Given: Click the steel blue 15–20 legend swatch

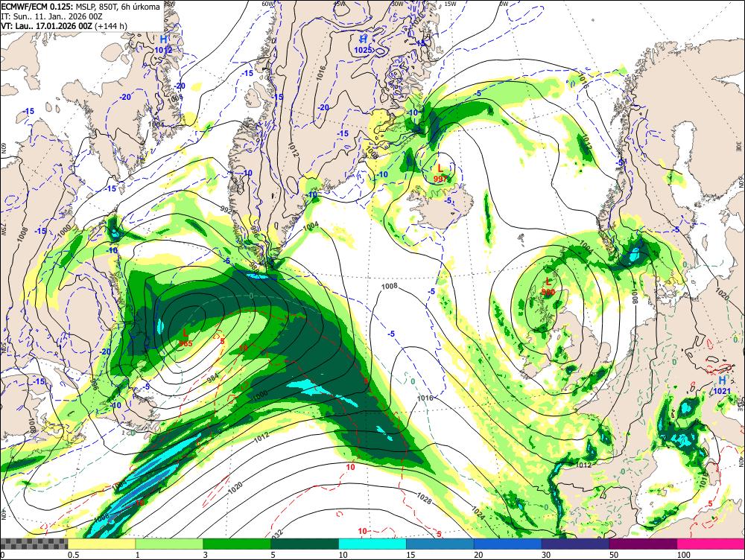Looking at the screenshot, I should pyautogui.click(x=440, y=544).
